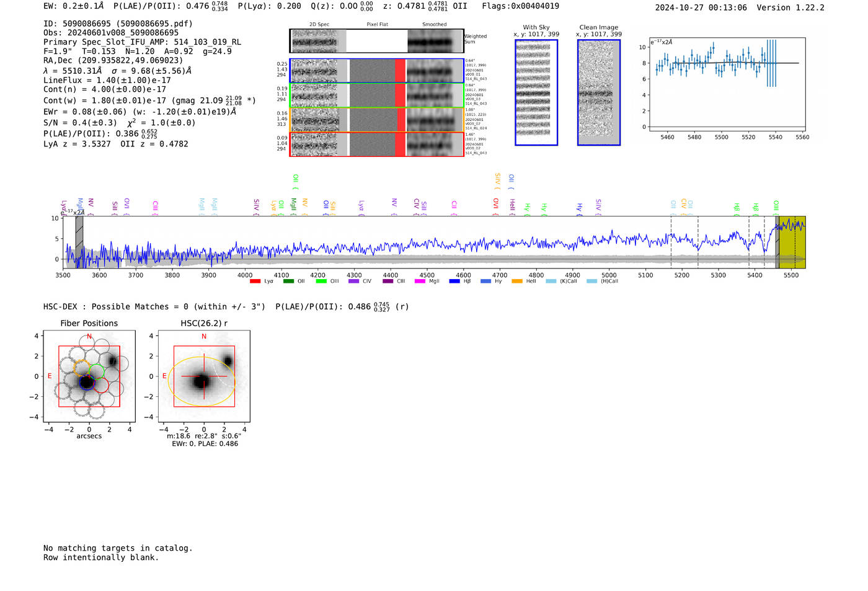Click the yellow highlighted region in the spectrum
This screenshot has width=868, height=591.
[x=792, y=242]
